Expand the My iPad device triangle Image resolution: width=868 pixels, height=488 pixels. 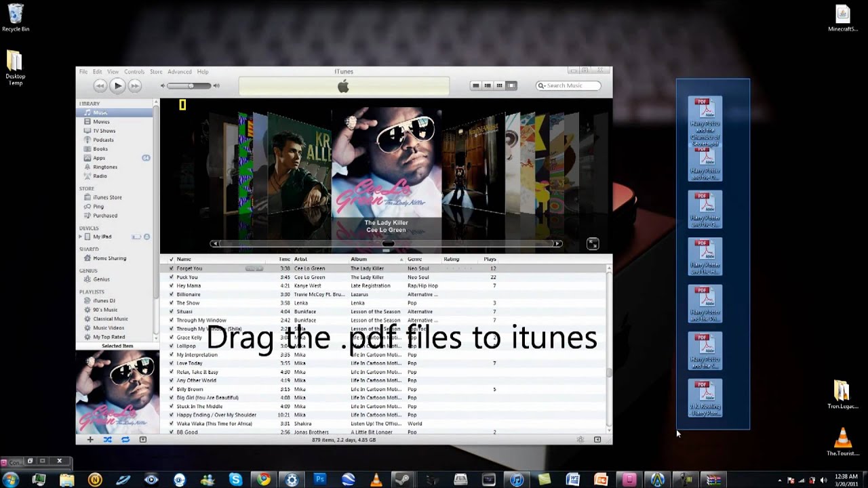pyautogui.click(x=81, y=237)
